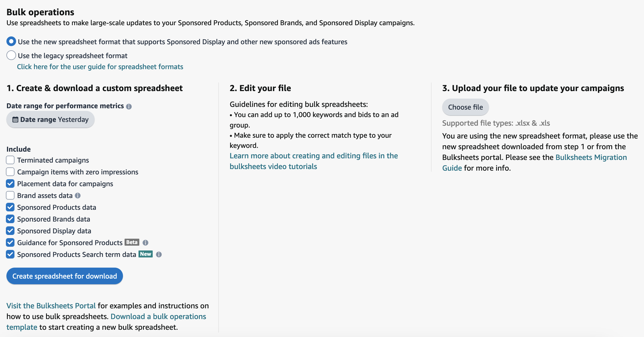The width and height of the screenshot is (644, 337).
Task: Select the legacy spreadsheet format option
Action: 11,55
